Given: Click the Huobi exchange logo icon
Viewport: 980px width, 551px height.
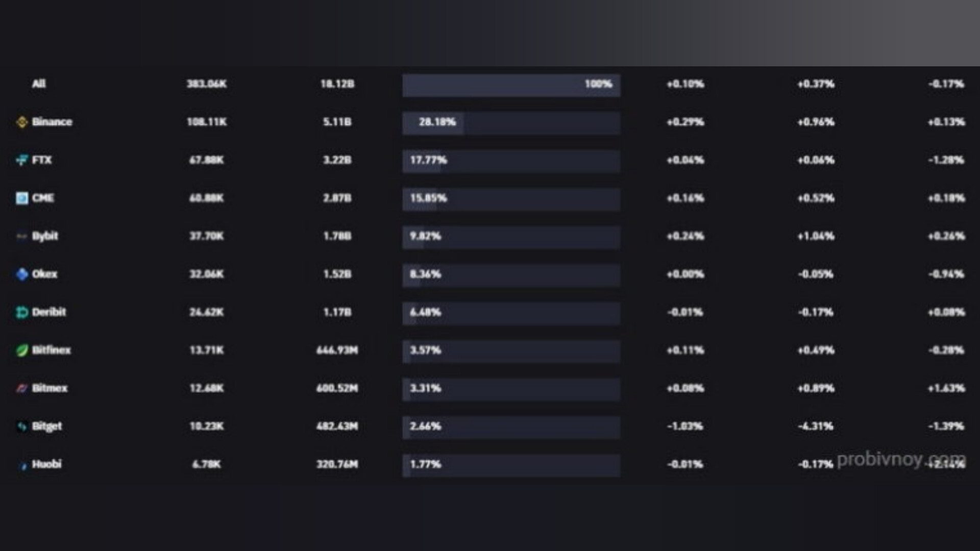Looking at the screenshot, I should coord(22,465).
